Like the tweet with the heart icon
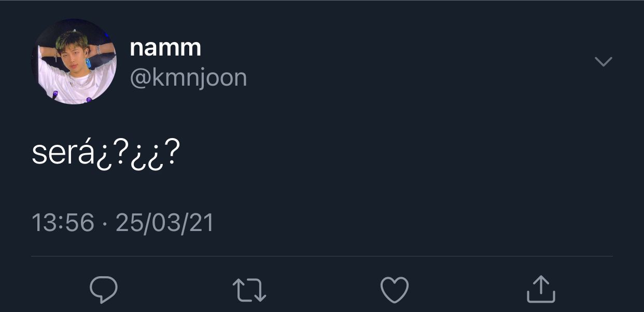This screenshot has width=644, height=312. 395,290
